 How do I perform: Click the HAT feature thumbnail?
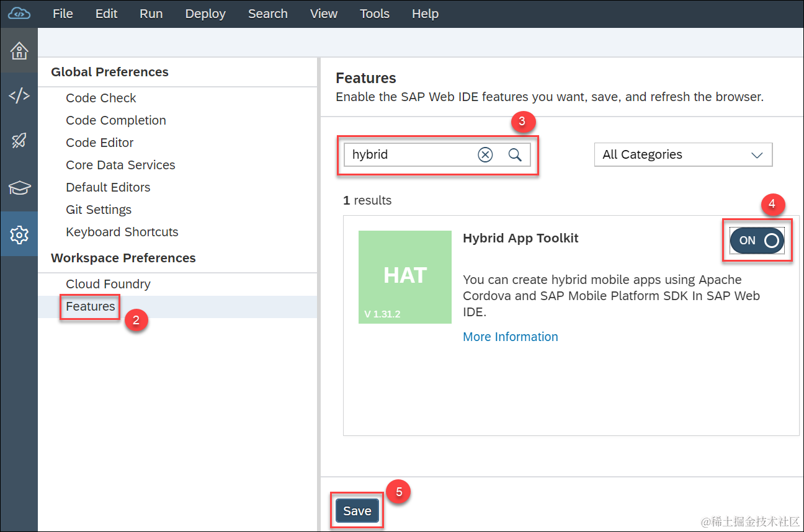(405, 277)
